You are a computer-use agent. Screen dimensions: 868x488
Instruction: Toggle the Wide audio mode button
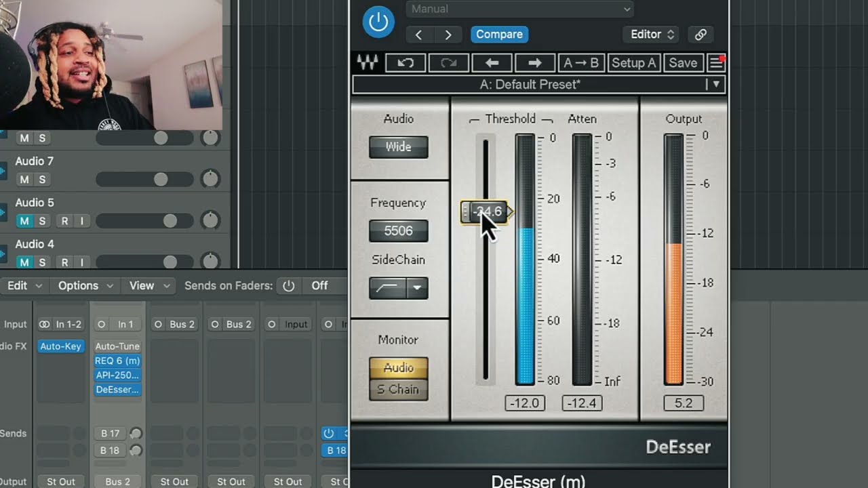399,147
